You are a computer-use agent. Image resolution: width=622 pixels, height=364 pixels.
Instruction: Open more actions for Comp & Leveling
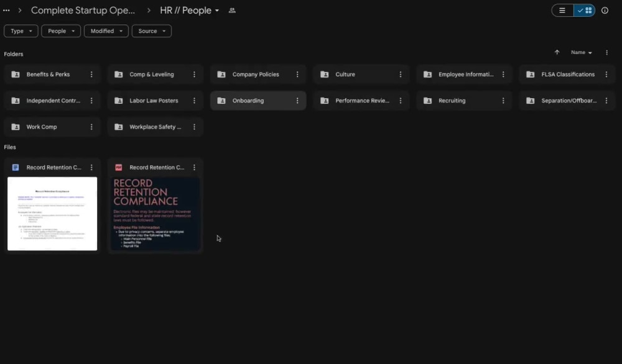click(194, 75)
